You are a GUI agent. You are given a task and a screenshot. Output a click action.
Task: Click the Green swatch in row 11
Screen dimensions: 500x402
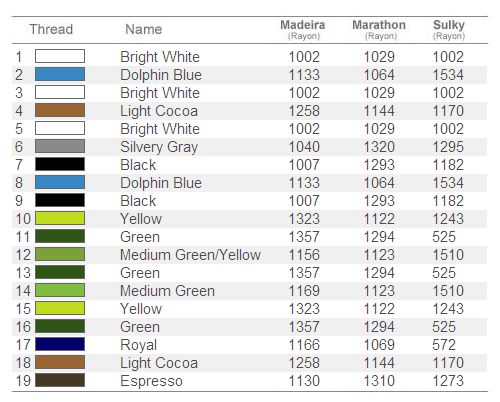coord(60,236)
